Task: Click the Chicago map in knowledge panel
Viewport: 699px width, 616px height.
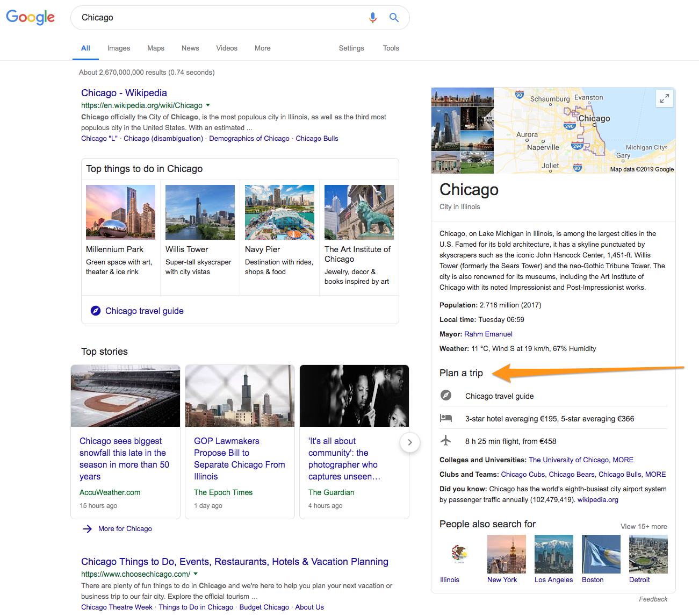Action: click(x=585, y=131)
